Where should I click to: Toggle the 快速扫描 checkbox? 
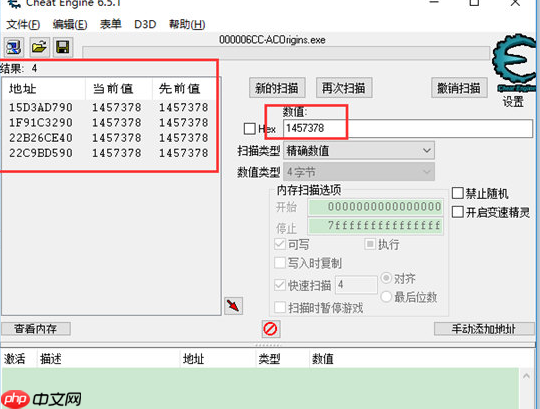coord(280,285)
